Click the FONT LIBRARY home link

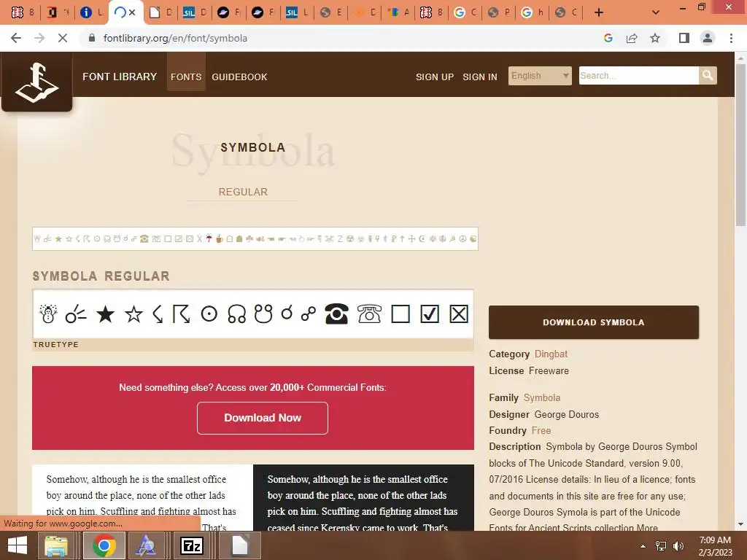(x=120, y=77)
